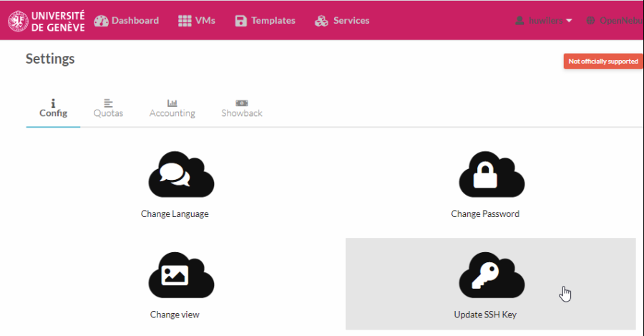Click the Université de Genève logo
The image size is (644, 336).
tap(46, 21)
